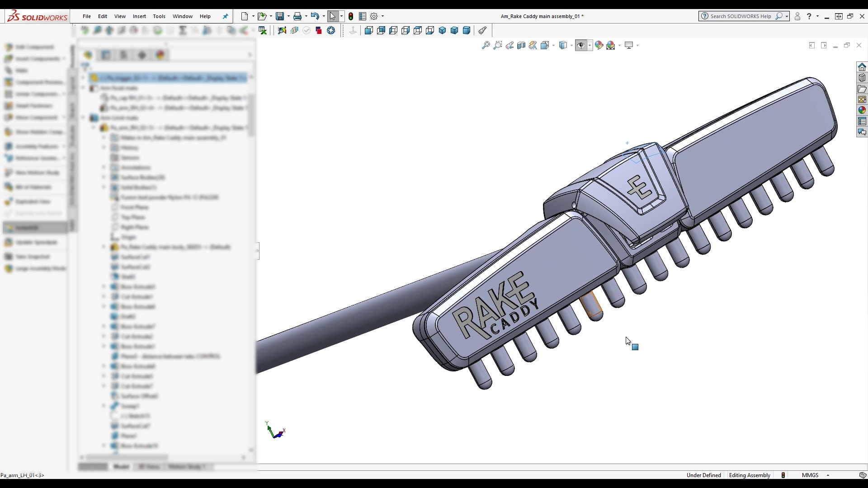Click the Appearances colored ball in task pane
Image resolution: width=868 pixels, height=488 pixels.
point(862,110)
